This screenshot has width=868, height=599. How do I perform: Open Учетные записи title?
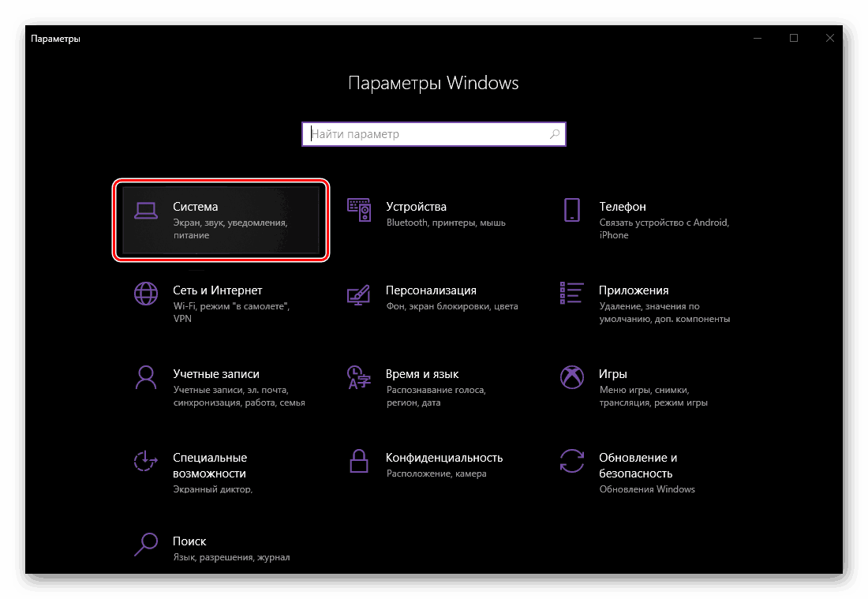tap(216, 373)
